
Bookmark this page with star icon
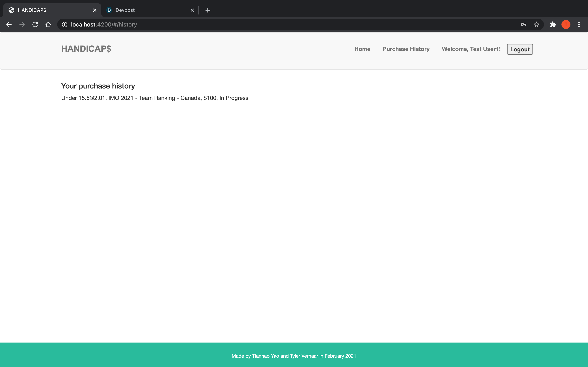click(536, 24)
